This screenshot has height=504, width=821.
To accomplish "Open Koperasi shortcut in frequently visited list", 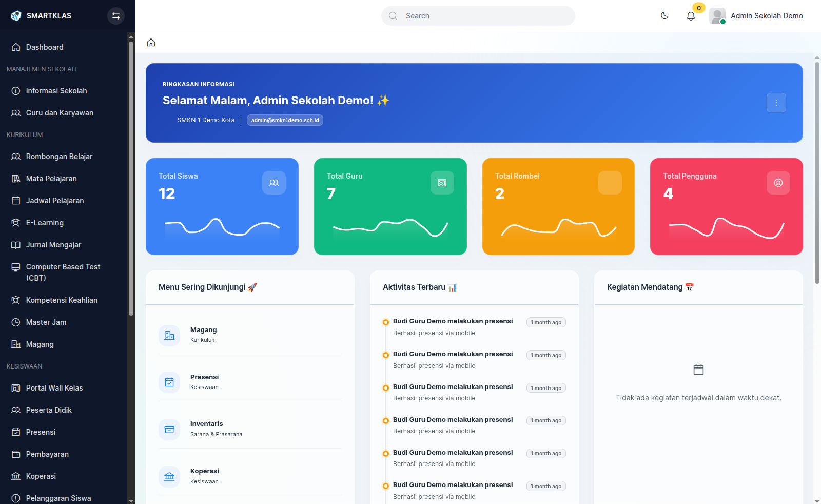I will tap(250, 476).
